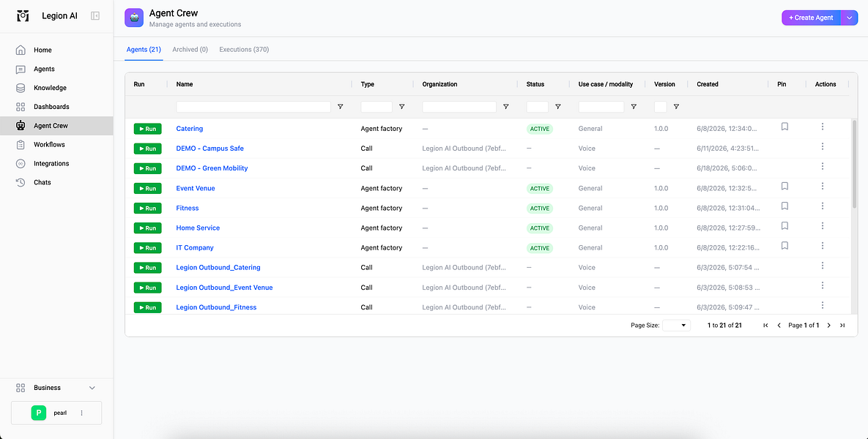Open three-dot menu next to pearl

coord(82,413)
